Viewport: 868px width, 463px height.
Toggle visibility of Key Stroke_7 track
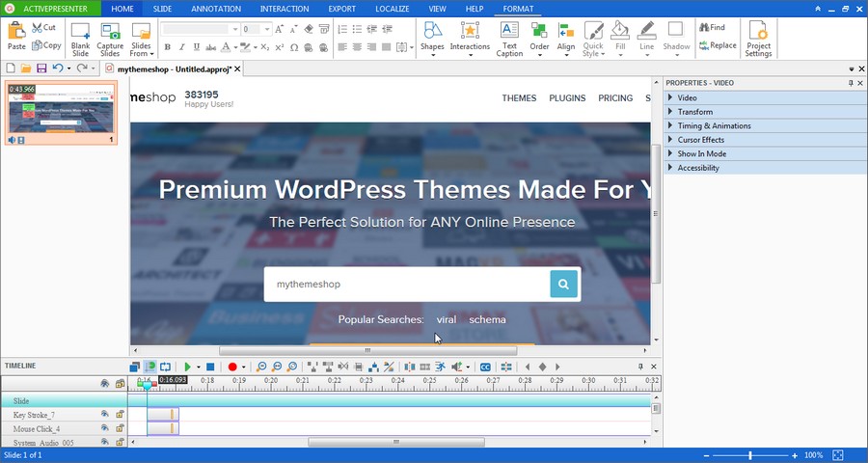[104, 414]
